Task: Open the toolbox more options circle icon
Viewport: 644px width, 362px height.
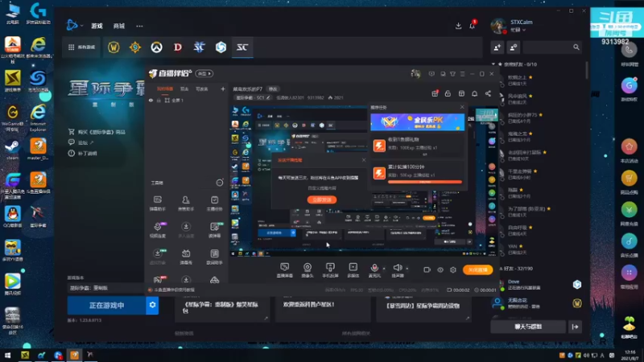Action: pyautogui.click(x=220, y=183)
